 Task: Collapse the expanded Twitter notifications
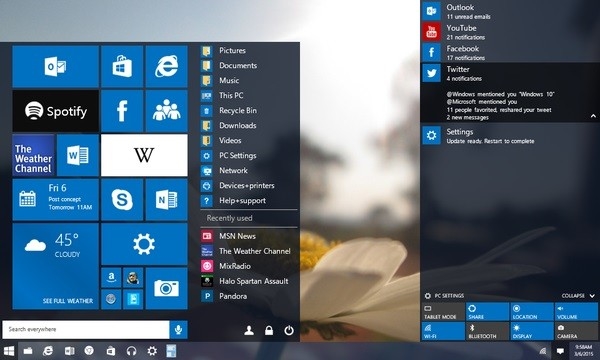pyautogui.click(x=593, y=116)
